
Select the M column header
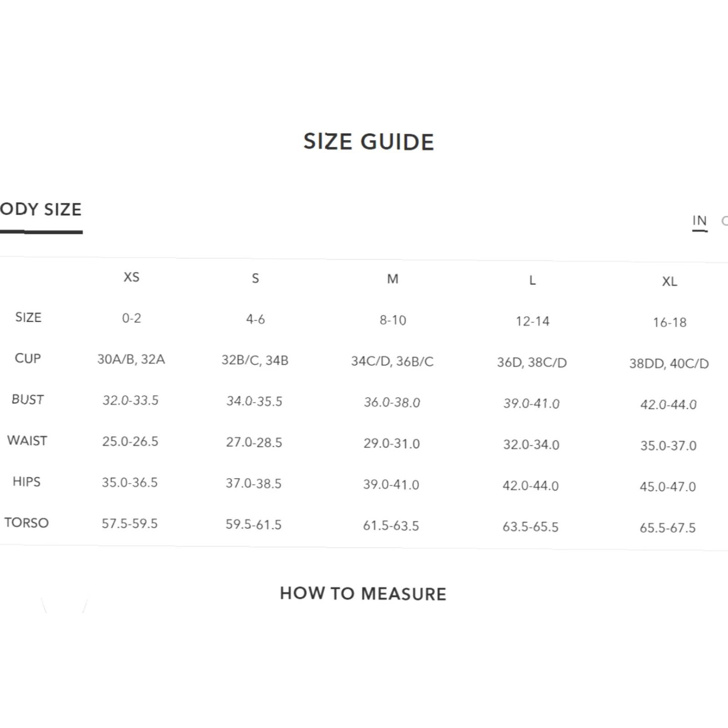tap(393, 279)
